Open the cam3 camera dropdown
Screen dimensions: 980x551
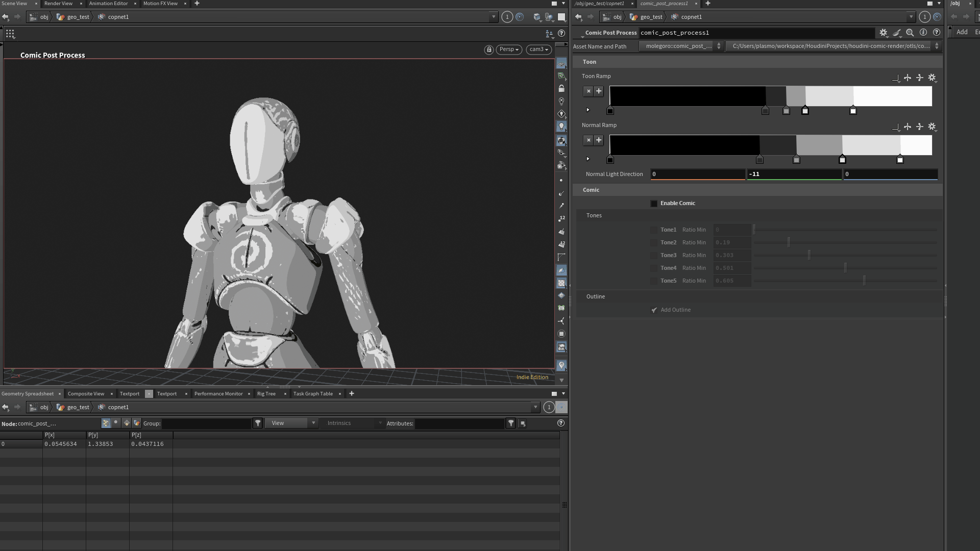[538, 49]
